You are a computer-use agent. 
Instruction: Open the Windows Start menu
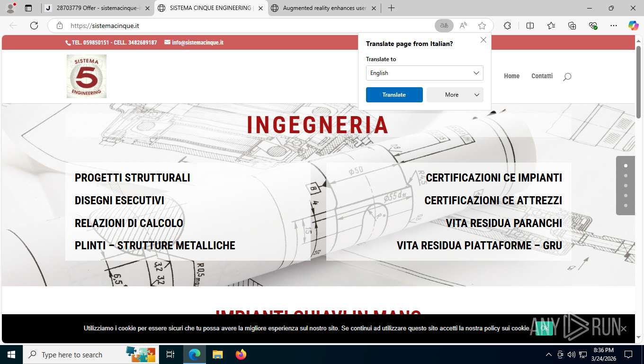pyautogui.click(x=11, y=355)
